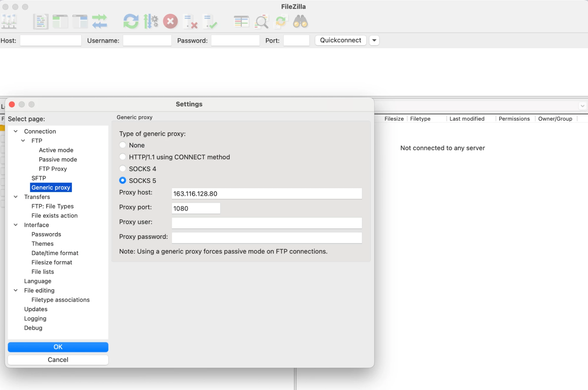Collapse the Interface tree section

click(16, 225)
